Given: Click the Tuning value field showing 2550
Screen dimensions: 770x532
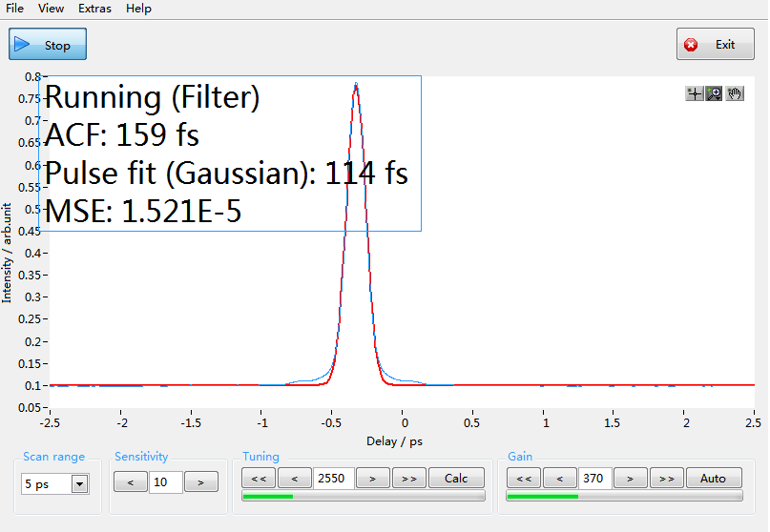Looking at the screenshot, I should (334, 479).
